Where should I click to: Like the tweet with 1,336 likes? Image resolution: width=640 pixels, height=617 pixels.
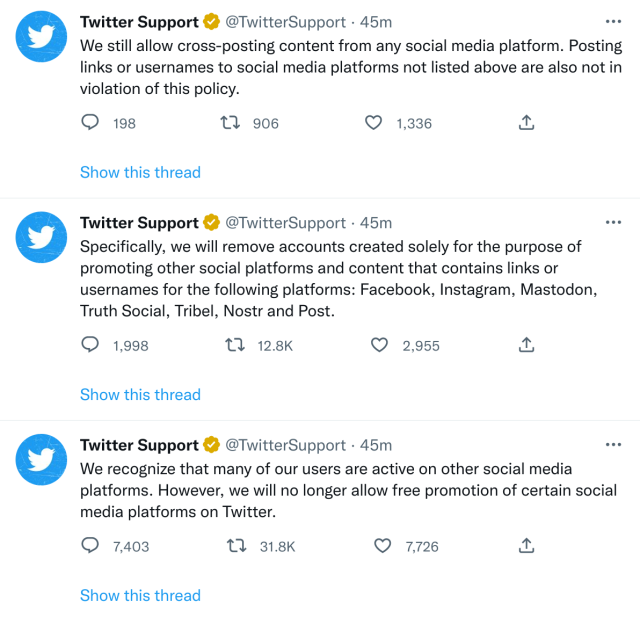pos(373,123)
